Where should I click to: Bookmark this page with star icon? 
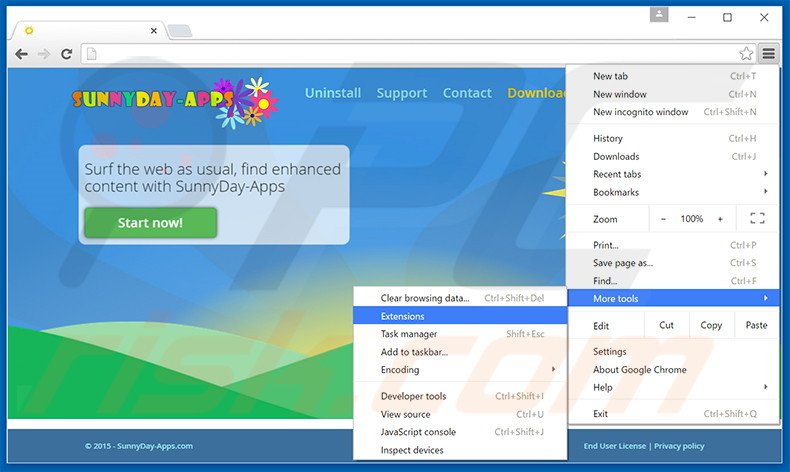(746, 53)
